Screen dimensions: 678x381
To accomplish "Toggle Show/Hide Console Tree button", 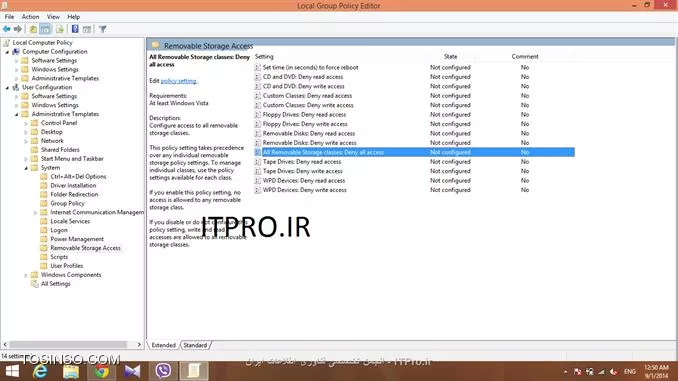I will tap(45, 29).
